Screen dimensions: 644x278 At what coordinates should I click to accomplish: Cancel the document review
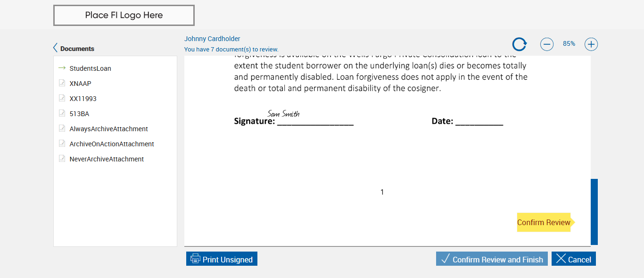click(x=573, y=259)
